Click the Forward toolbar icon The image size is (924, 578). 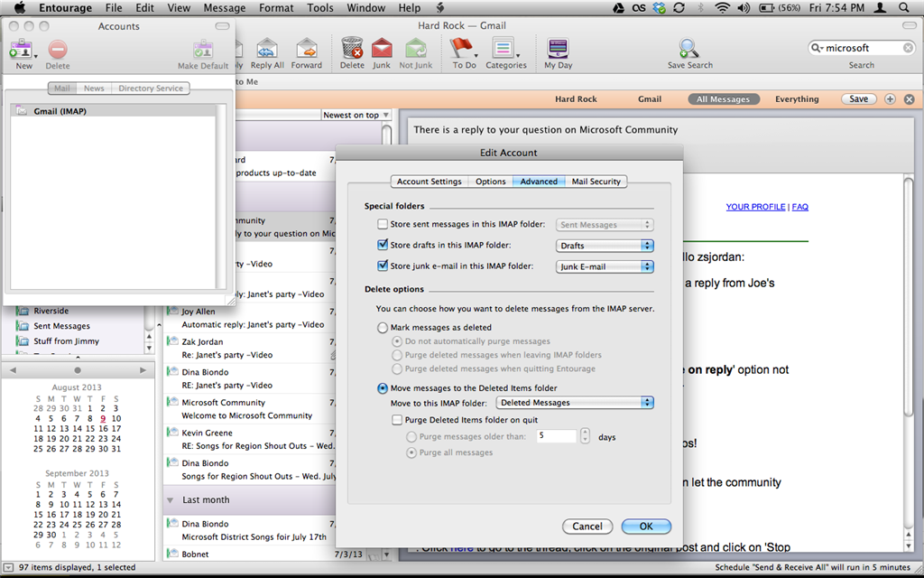click(307, 49)
